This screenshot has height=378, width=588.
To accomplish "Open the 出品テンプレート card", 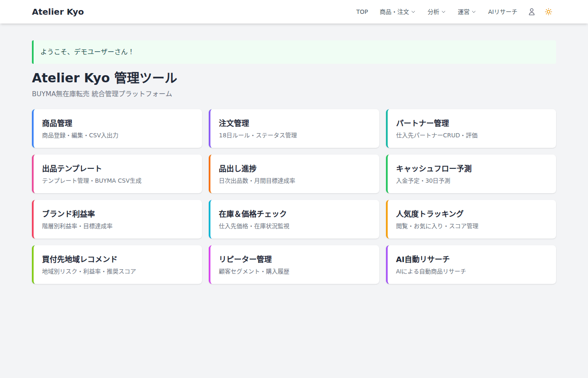I will (117, 174).
